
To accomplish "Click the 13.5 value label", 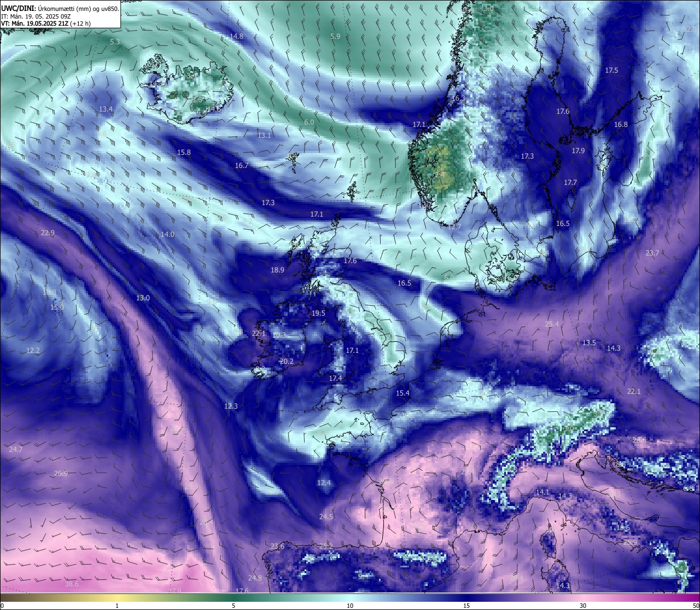I will point(589,342).
